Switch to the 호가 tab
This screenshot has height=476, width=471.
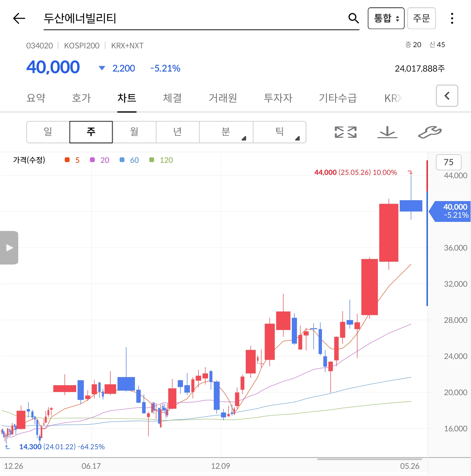(x=81, y=98)
